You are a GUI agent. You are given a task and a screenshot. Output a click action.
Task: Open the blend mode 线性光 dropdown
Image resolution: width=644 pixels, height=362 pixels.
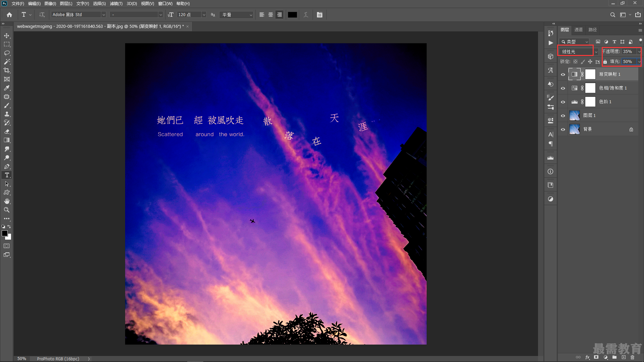click(579, 52)
